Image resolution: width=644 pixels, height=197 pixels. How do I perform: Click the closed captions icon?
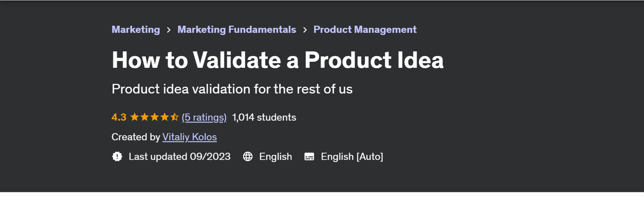(309, 156)
